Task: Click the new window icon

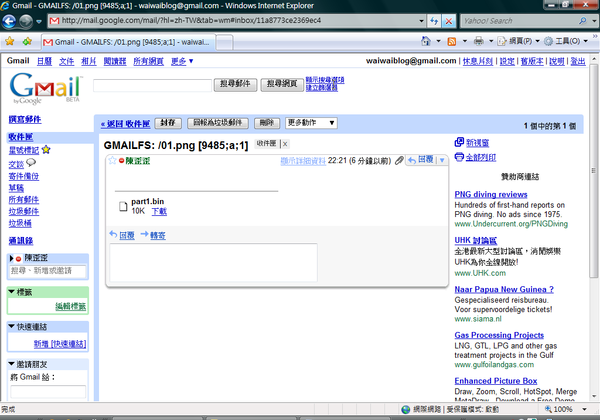Action: (x=459, y=142)
